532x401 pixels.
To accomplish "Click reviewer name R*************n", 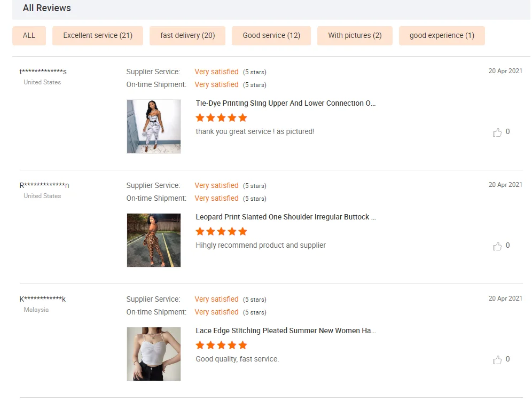I will point(44,185).
